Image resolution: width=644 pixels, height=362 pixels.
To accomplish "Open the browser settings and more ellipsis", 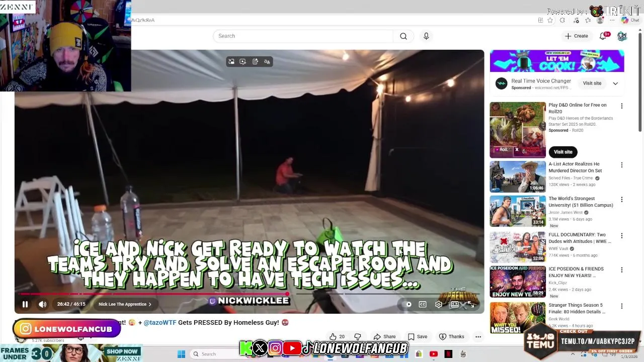I will coord(612,20).
